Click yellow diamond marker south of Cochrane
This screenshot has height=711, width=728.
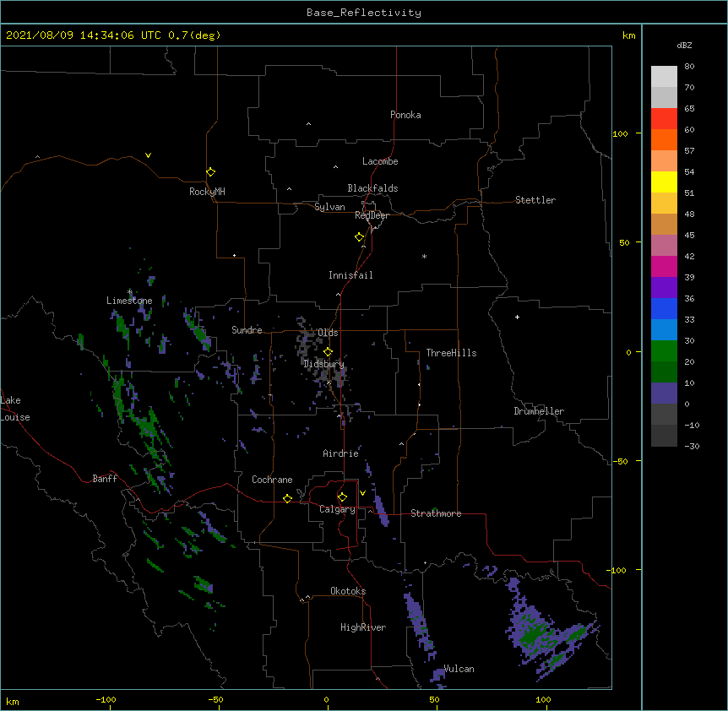[288, 499]
